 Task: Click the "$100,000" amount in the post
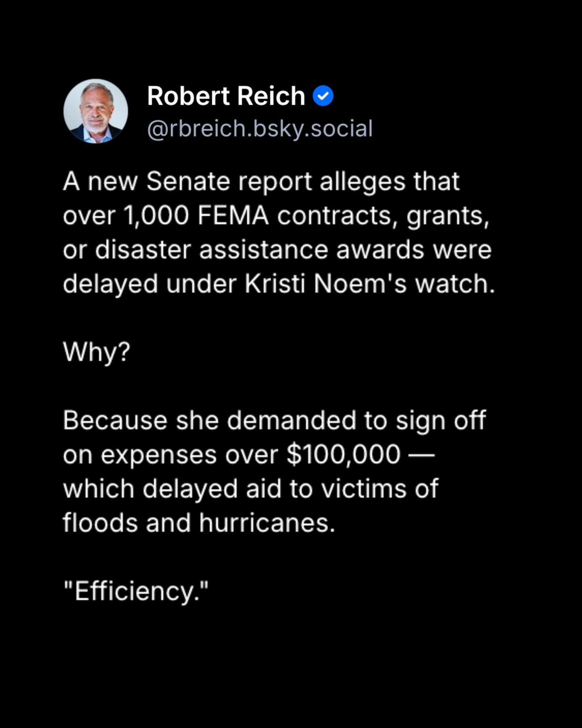click(x=344, y=455)
